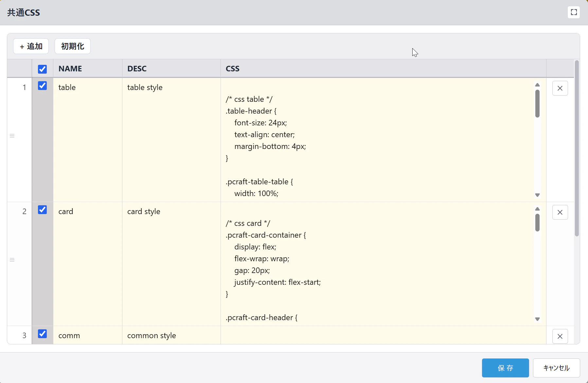
Task: Grab the drag handle of row 1
Action: [x=12, y=136]
